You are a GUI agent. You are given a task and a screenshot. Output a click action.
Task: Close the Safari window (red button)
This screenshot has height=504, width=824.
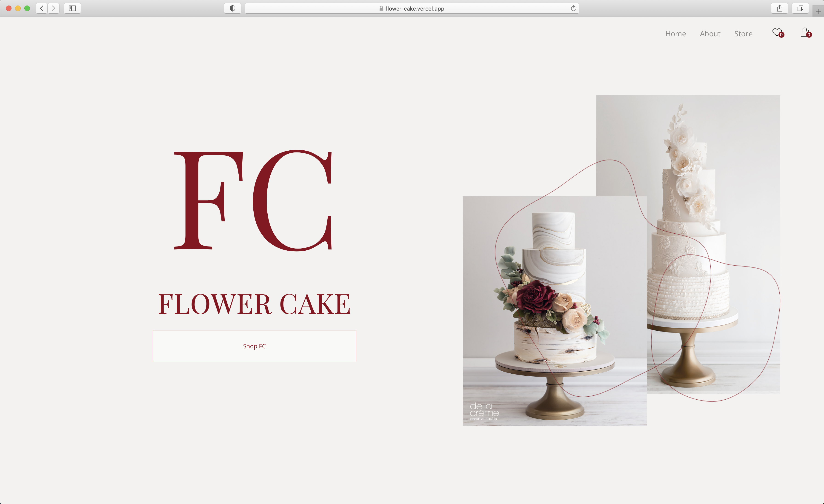[9, 8]
